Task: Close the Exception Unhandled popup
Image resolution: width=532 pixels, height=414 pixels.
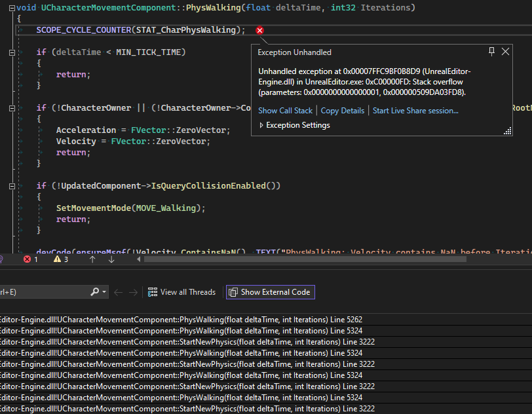Action: tap(505, 52)
